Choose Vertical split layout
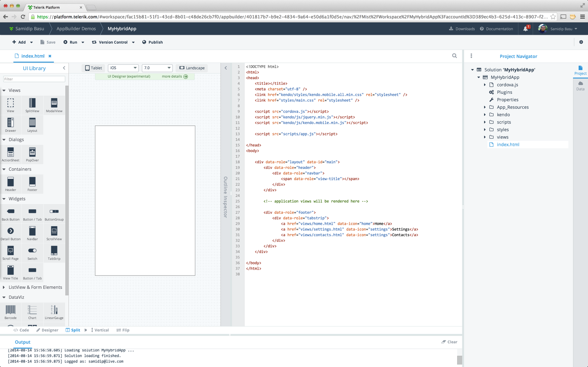The image size is (588, 367). 100,330
